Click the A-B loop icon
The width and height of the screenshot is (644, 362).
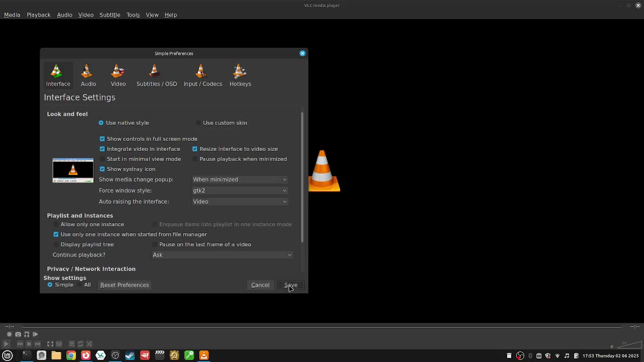click(27, 334)
